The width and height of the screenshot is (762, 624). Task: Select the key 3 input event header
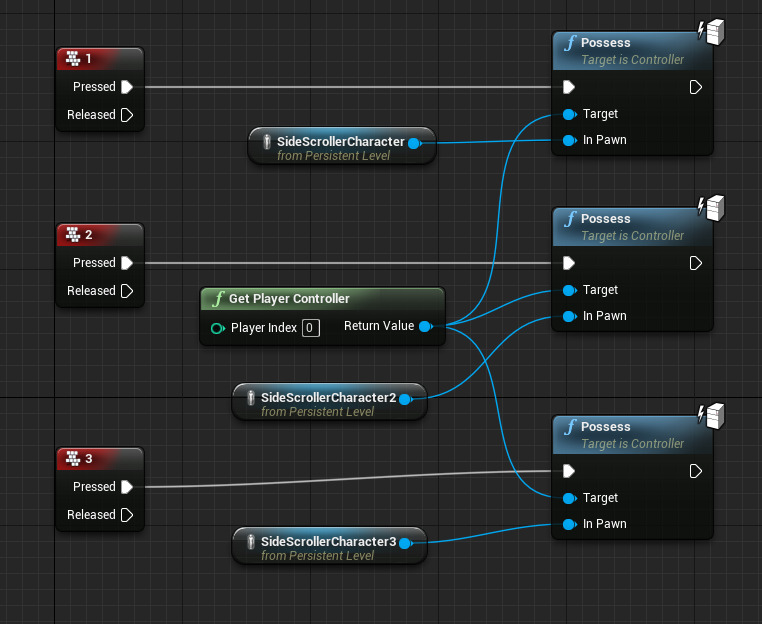100,459
